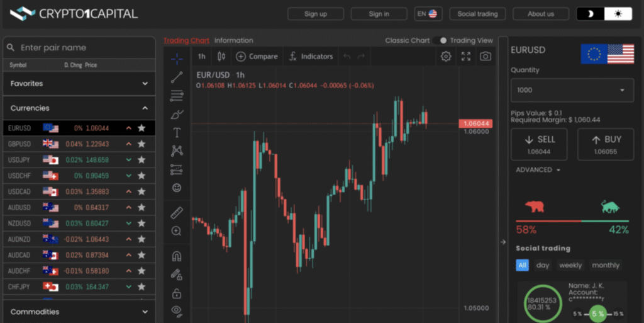Switch to dark theme moon button

pyautogui.click(x=590, y=14)
